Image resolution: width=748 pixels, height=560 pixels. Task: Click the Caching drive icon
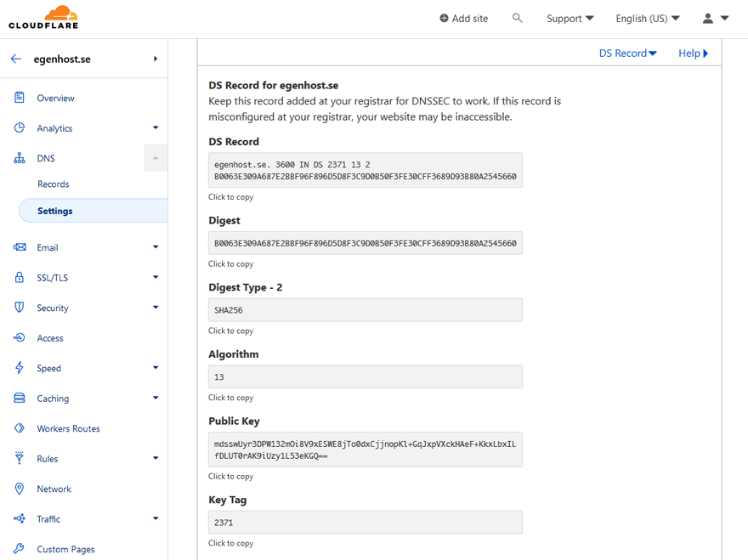pyautogui.click(x=19, y=398)
